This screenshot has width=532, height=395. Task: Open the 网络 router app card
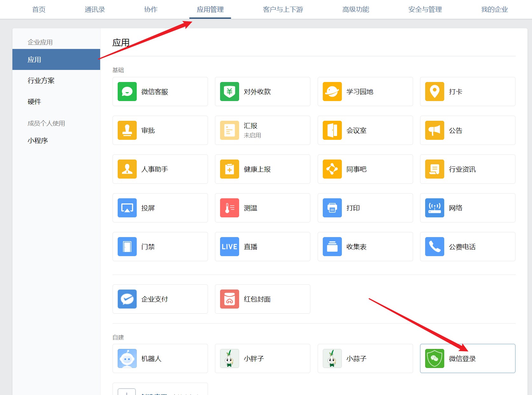click(x=467, y=208)
